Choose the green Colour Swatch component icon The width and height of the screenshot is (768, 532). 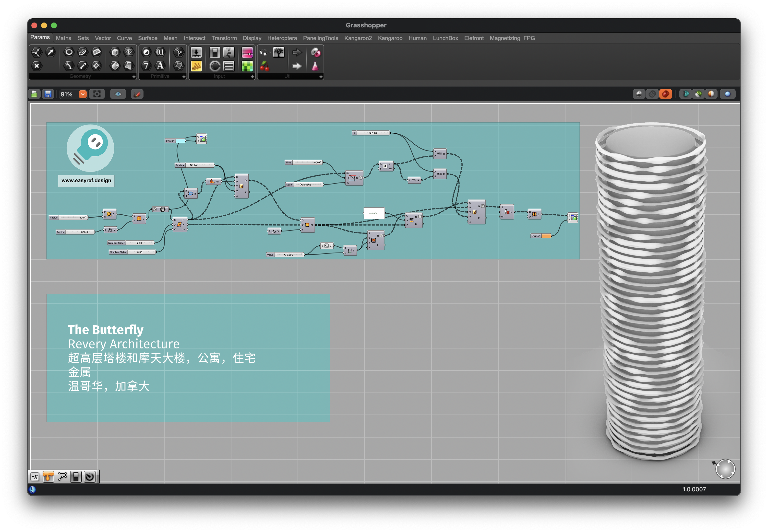(x=247, y=66)
